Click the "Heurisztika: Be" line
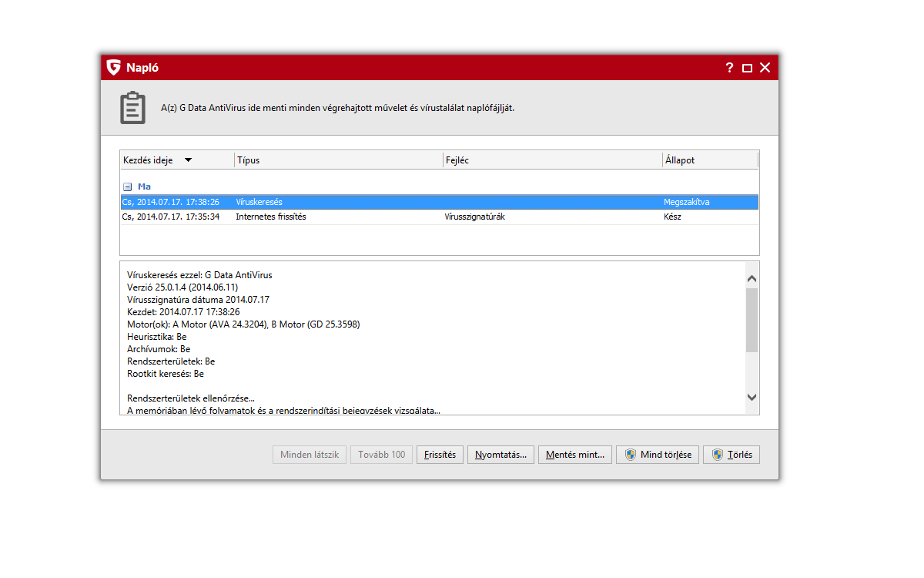Viewport: 924px width, 578px height. tap(157, 337)
